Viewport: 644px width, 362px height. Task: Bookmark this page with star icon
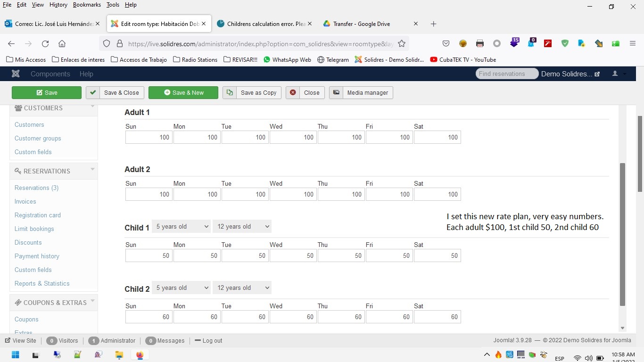402,44
